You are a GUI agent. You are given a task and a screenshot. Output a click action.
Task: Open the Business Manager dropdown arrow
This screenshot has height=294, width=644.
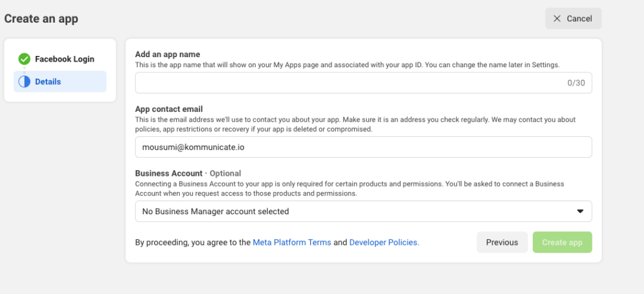pos(580,211)
